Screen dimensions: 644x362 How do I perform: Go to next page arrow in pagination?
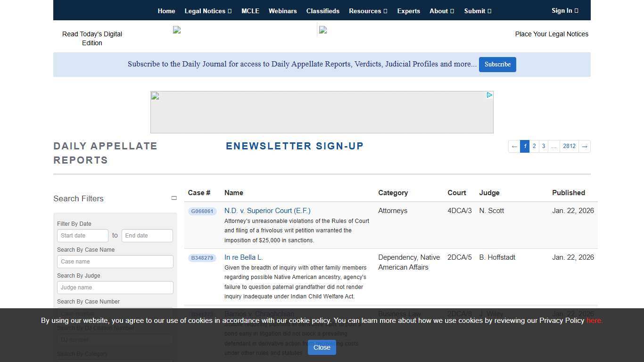click(584, 147)
